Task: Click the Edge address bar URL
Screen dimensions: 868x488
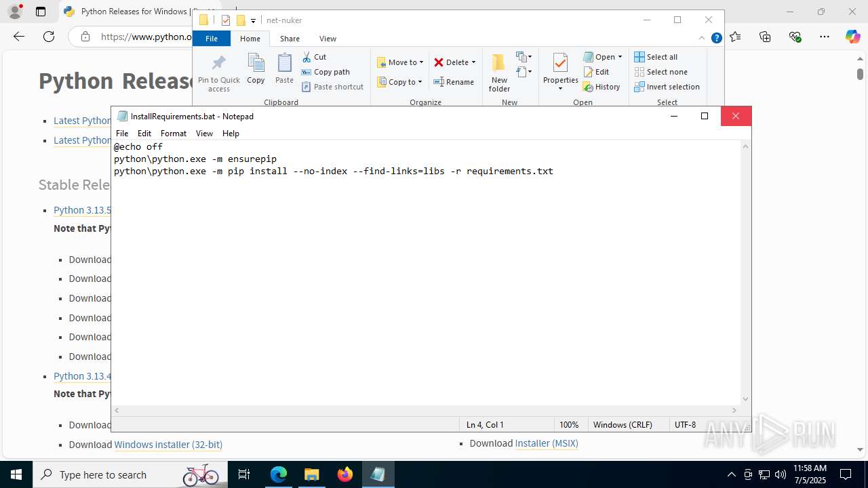Action: 146,37
